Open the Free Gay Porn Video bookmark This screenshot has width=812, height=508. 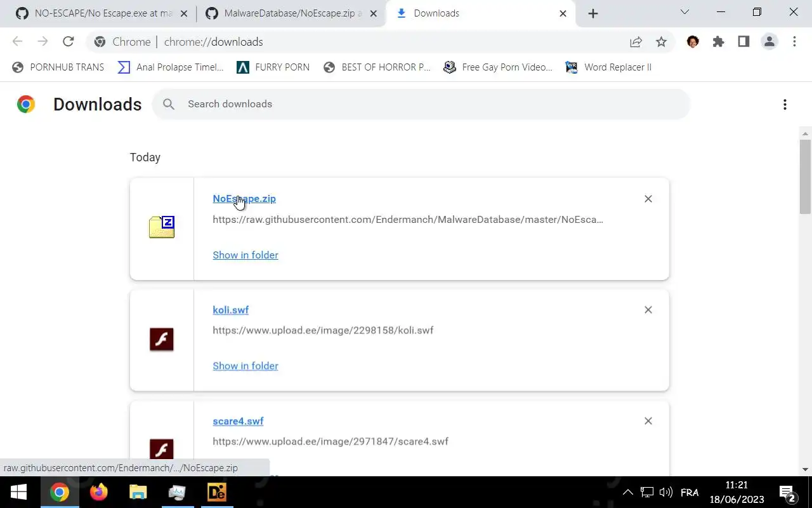(498, 67)
